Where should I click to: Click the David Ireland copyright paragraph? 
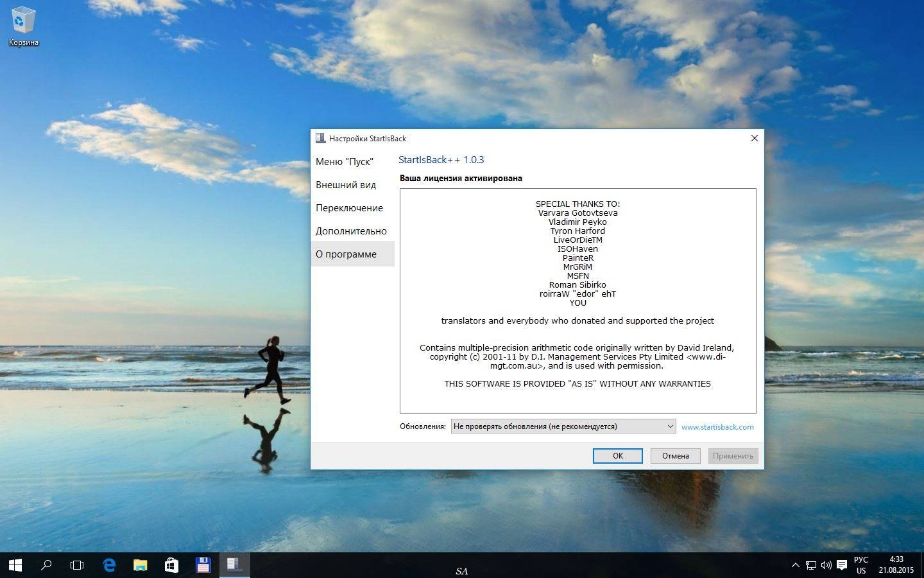[x=577, y=357]
